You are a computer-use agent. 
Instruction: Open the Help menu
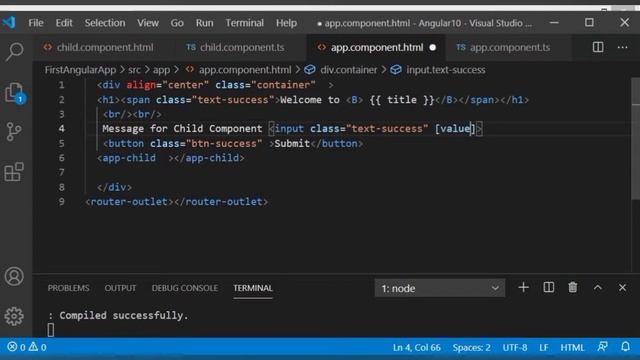point(286,23)
